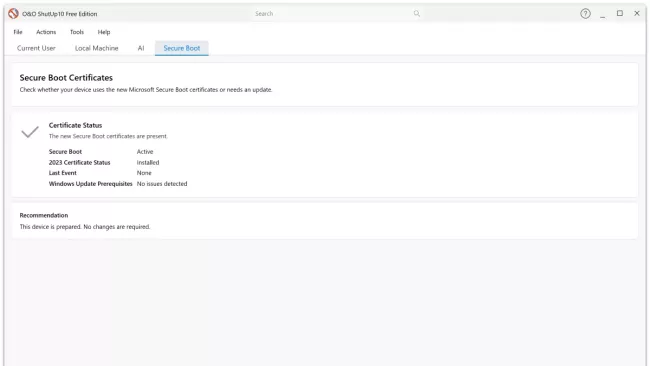
Task: Click the 'Check whether your device uses' description
Action: [146, 90]
